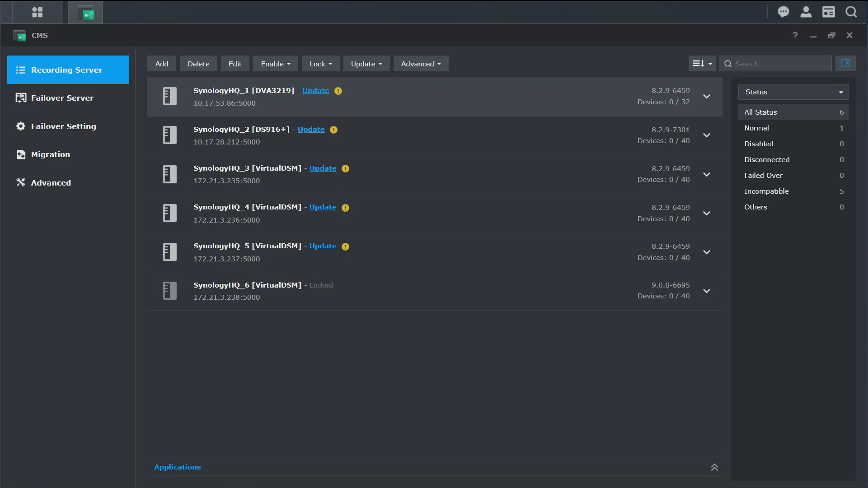This screenshot has height=488, width=868.
Task: Open the Enable dropdown button
Action: coord(275,64)
